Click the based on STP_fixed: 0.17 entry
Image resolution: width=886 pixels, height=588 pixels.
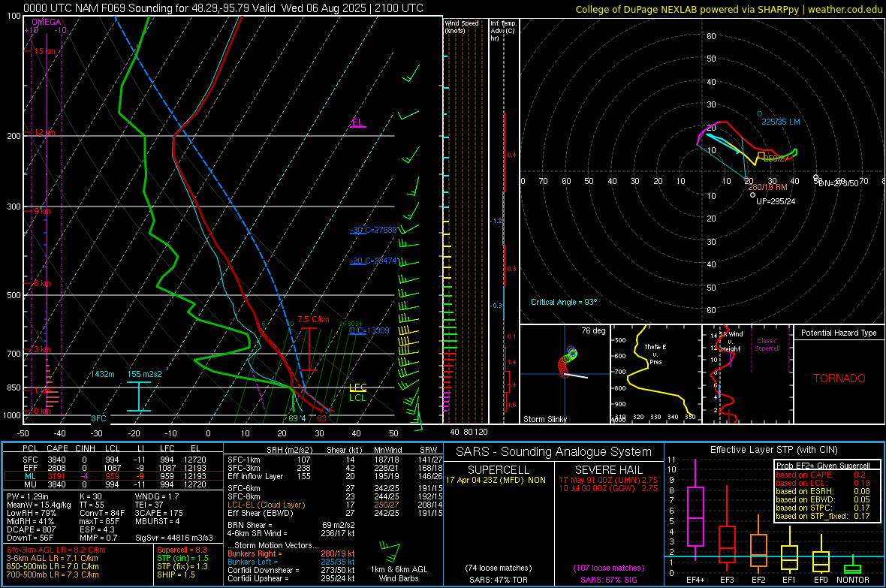[x=823, y=516]
